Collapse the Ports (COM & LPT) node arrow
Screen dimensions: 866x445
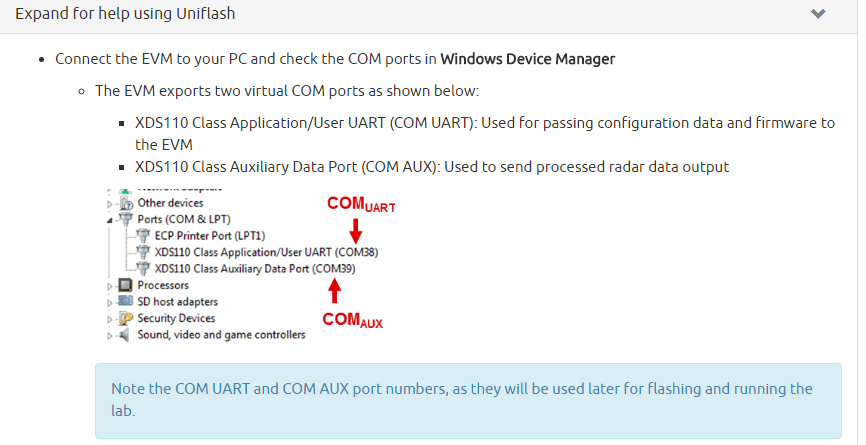pyautogui.click(x=111, y=219)
